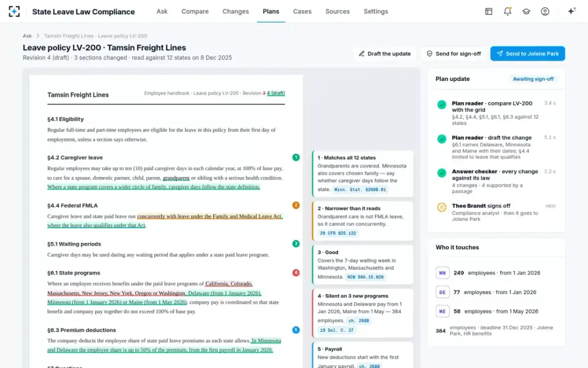Image resolution: width=588 pixels, height=368 pixels.
Task: Open the 19 Del. C. 37 citation
Action: click(x=338, y=330)
